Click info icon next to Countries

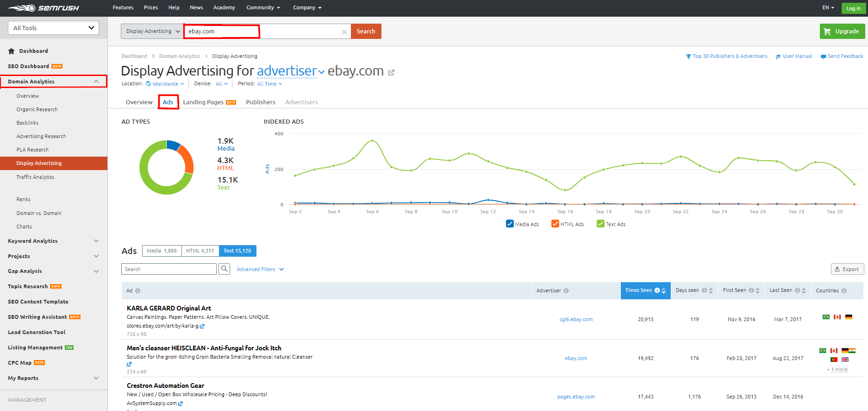coord(844,291)
